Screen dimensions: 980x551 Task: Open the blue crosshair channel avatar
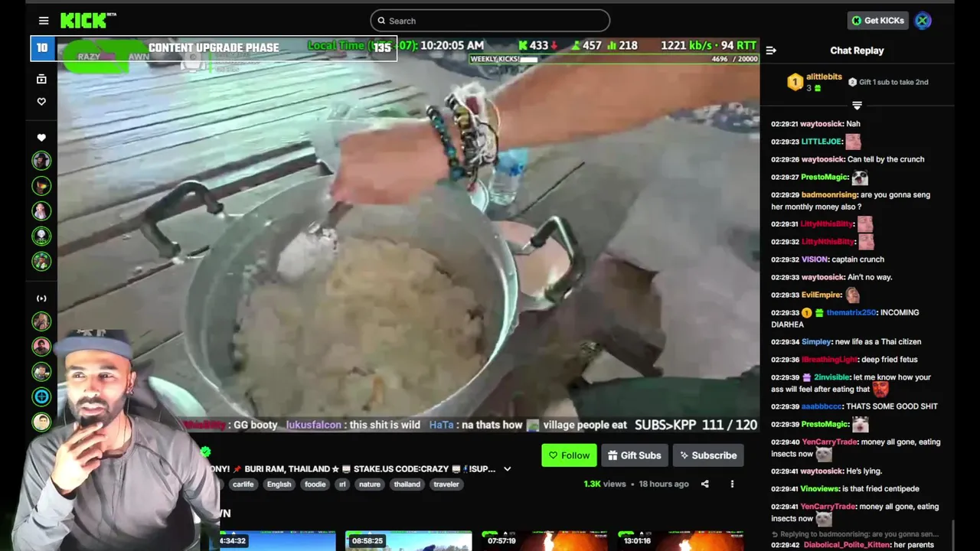pos(41,396)
